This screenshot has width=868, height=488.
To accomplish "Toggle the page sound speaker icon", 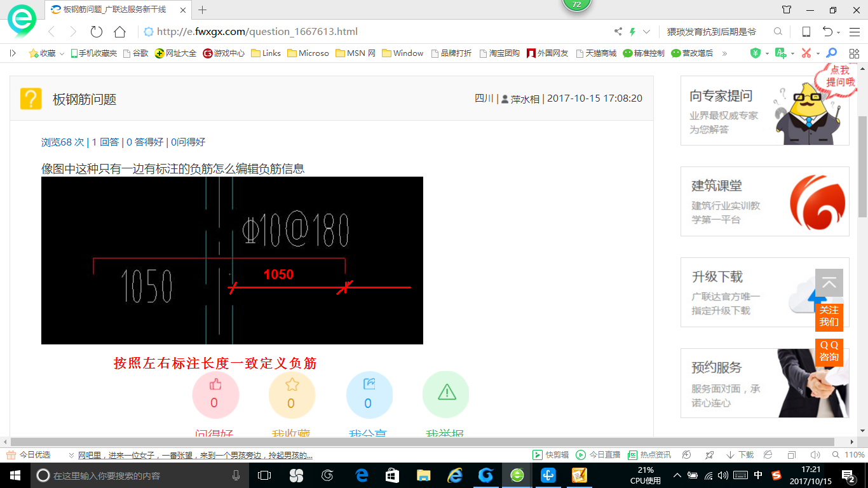I will click(815, 455).
